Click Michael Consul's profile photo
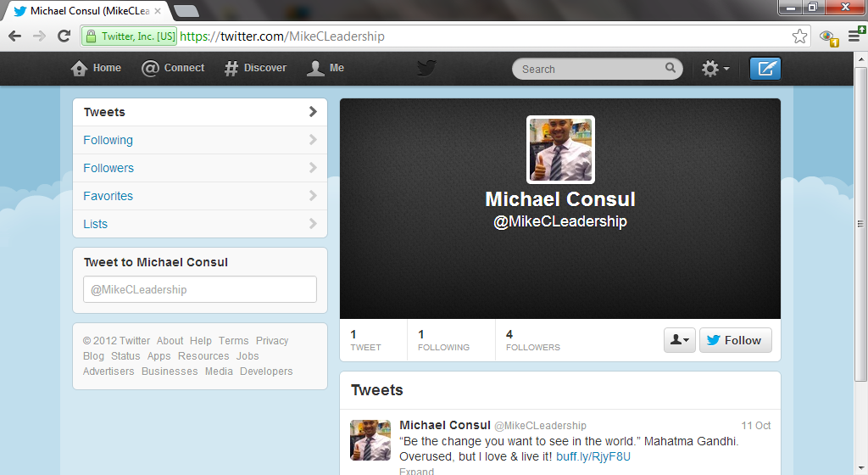Screen dimensions: 868x475 point(560,149)
